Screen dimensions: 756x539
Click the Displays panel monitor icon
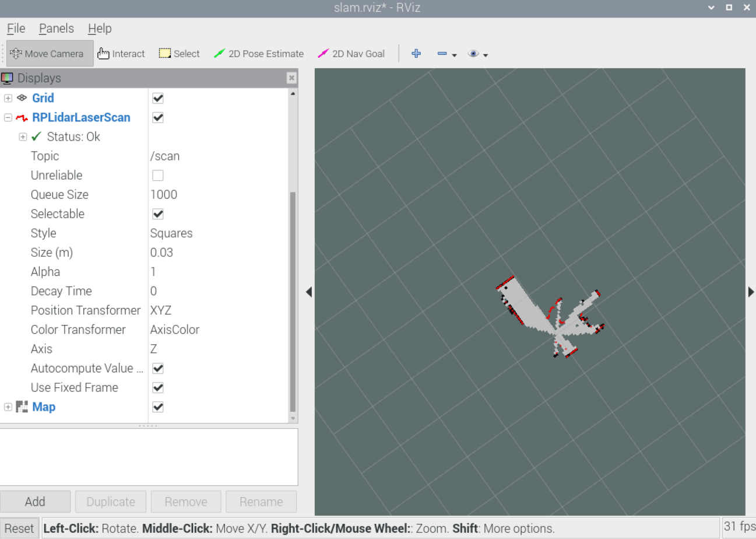click(x=8, y=78)
